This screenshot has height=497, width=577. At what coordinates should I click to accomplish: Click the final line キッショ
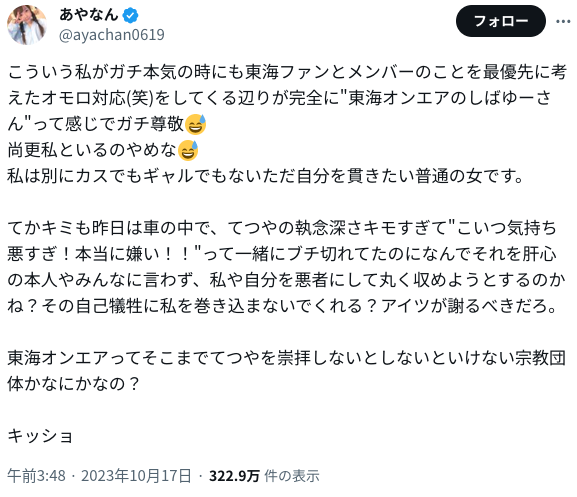click(40, 436)
